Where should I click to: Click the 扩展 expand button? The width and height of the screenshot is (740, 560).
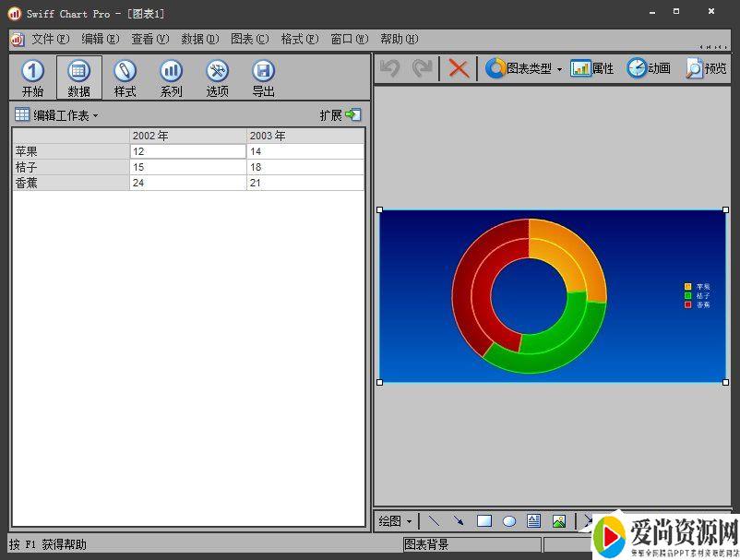(x=340, y=115)
